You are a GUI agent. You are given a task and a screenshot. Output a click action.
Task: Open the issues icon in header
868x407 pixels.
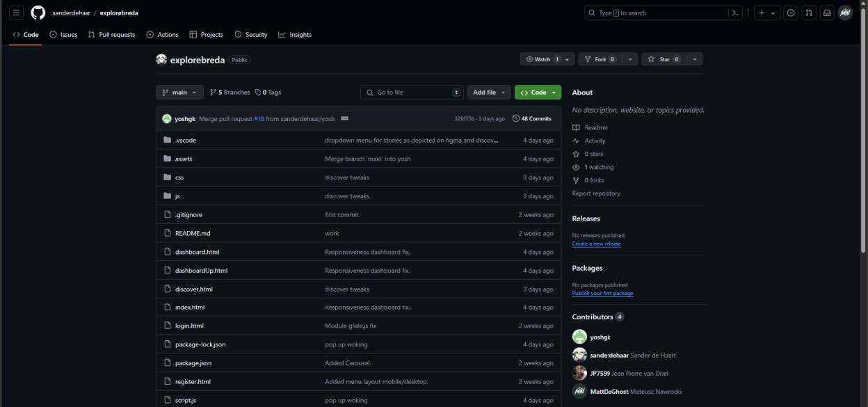[x=791, y=13]
